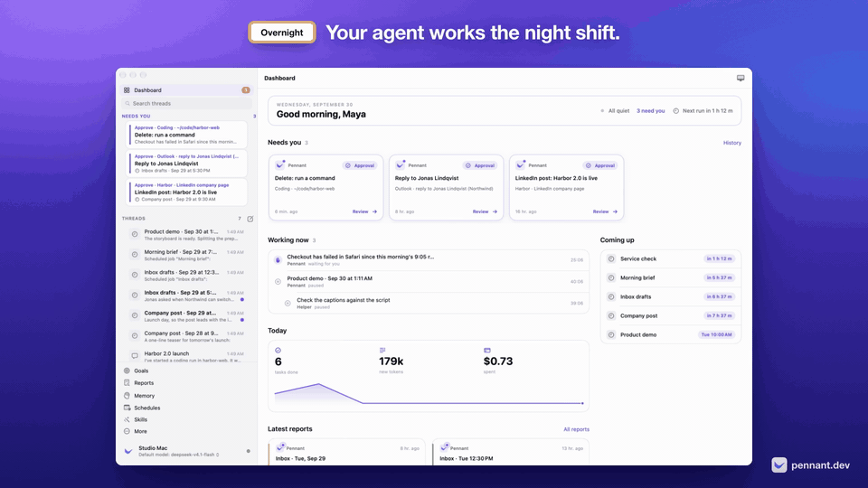Screen dimensions: 868x488
Task: Open the Inbox - Tue 12:30 PM report
Action: 511,453
